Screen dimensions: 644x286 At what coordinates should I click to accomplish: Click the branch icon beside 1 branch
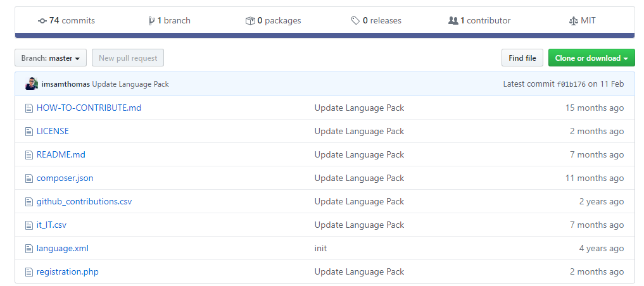(x=151, y=21)
